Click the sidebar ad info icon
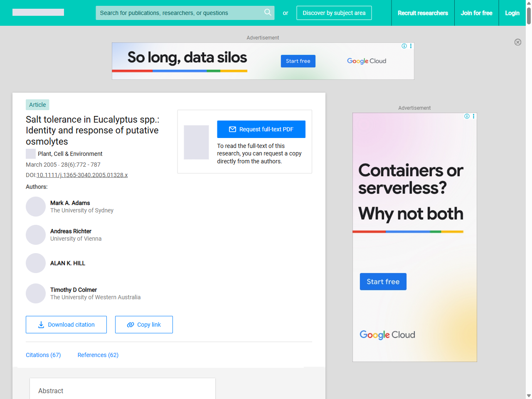Image resolution: width=532 pixels, height=399 pixels. tap(467, 116)
